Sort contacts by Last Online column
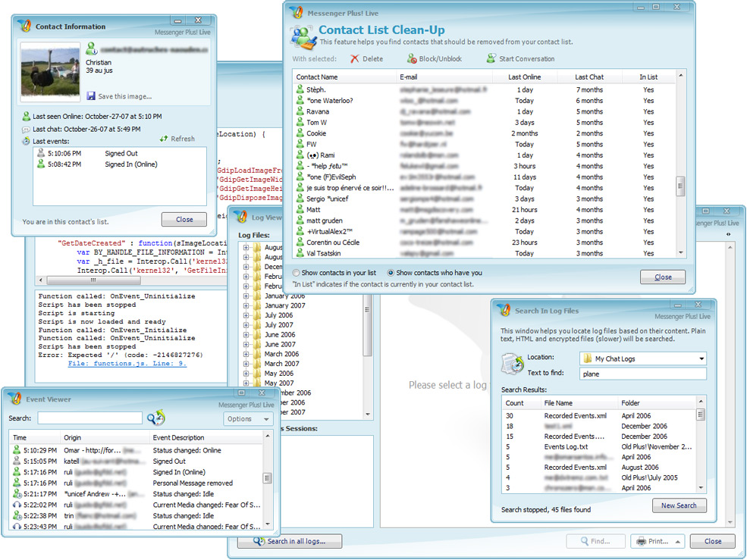Screen dimensions: 747x560 coord(525,77)
